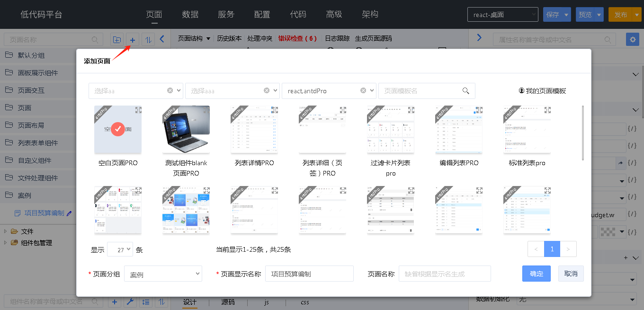
Task: Open the 选择aa dropdown
Action: coord(135,91)
